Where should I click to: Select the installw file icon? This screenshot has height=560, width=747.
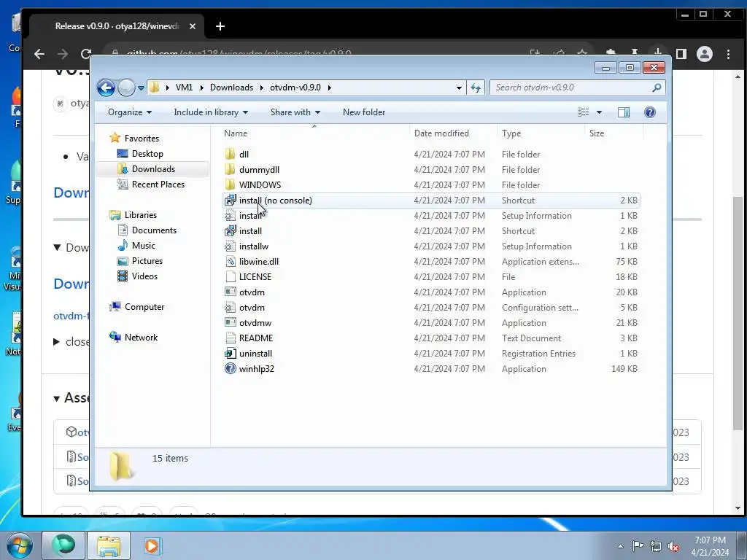(x=230, y=246)
